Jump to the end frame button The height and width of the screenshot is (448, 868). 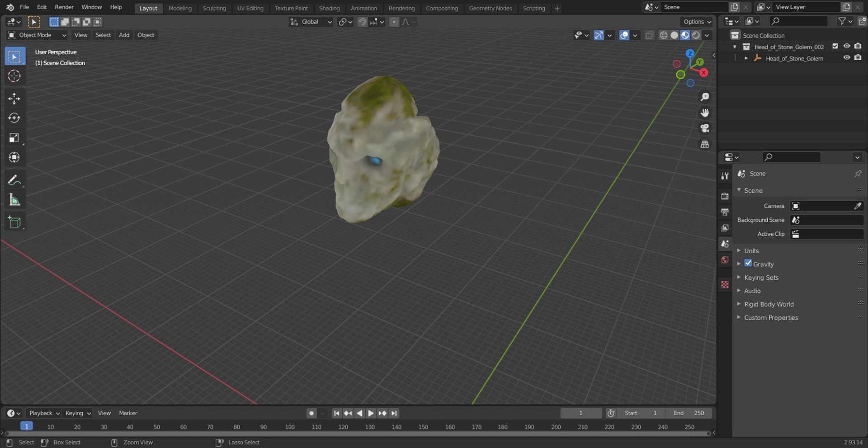tap(394, 413)
